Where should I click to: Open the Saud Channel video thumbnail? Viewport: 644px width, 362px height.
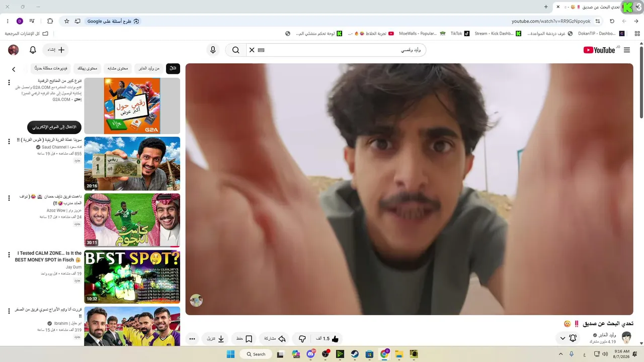pyautogui.click(x=132, y=164)
